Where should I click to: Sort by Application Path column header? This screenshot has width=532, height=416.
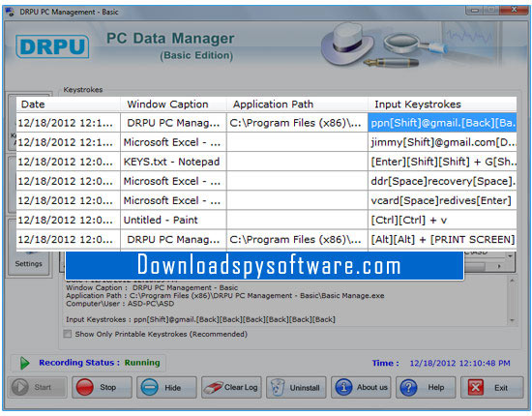(x=297, y=104)
